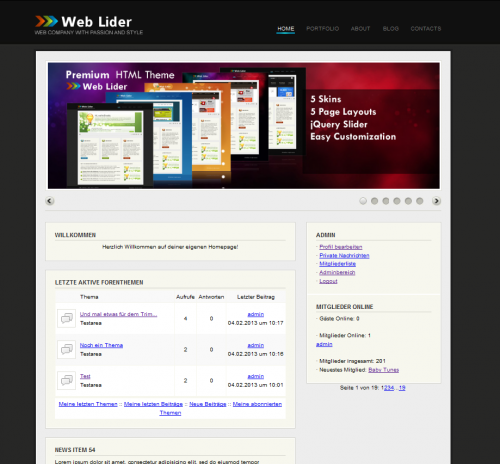Click the topic icon beside Und mal etwas
The image size is (500, 464).
click(67, 319)
